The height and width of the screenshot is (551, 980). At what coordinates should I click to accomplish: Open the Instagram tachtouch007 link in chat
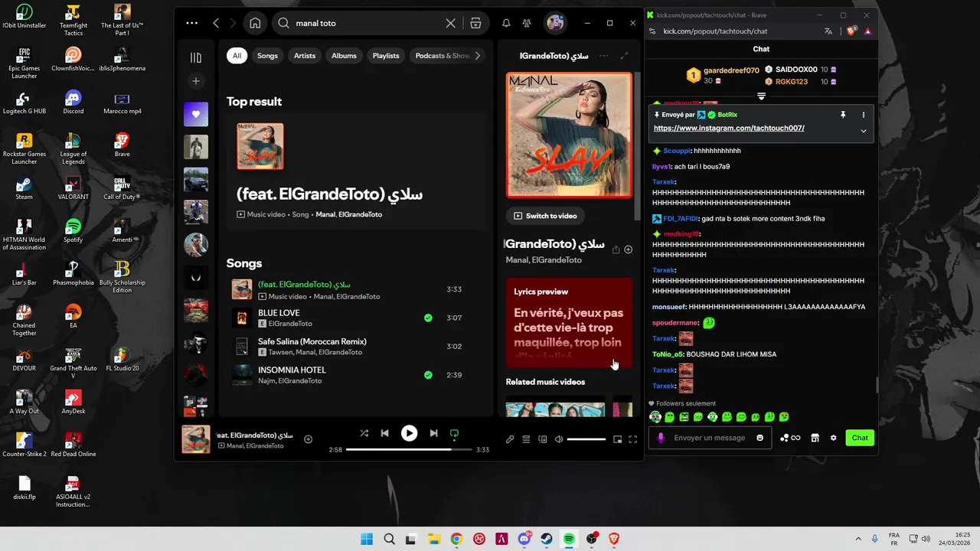pyautogui.click(x=729, y=128)
